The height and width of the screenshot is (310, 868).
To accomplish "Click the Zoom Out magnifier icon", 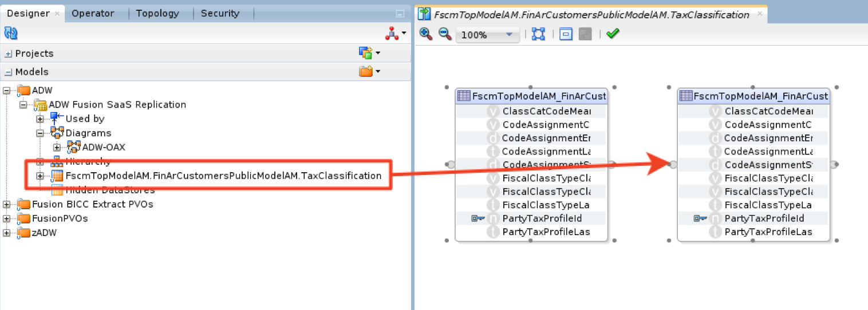I will point(445,34).
